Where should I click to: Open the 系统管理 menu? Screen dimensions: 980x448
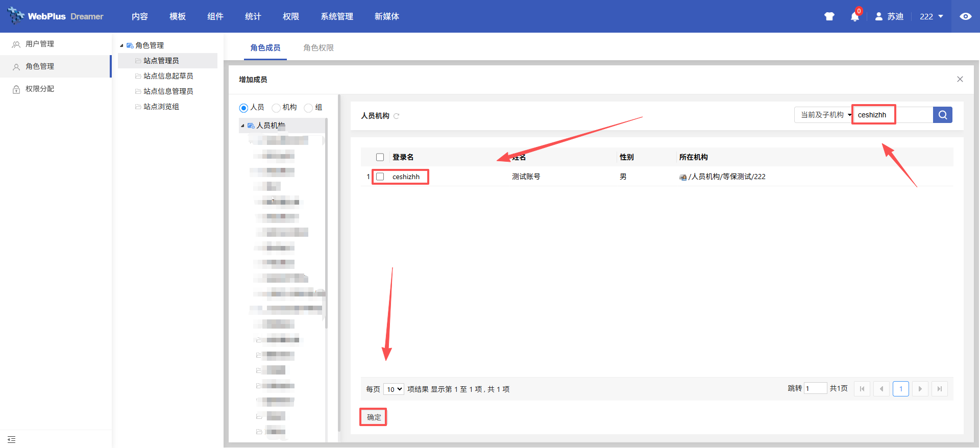click(336, 16)
